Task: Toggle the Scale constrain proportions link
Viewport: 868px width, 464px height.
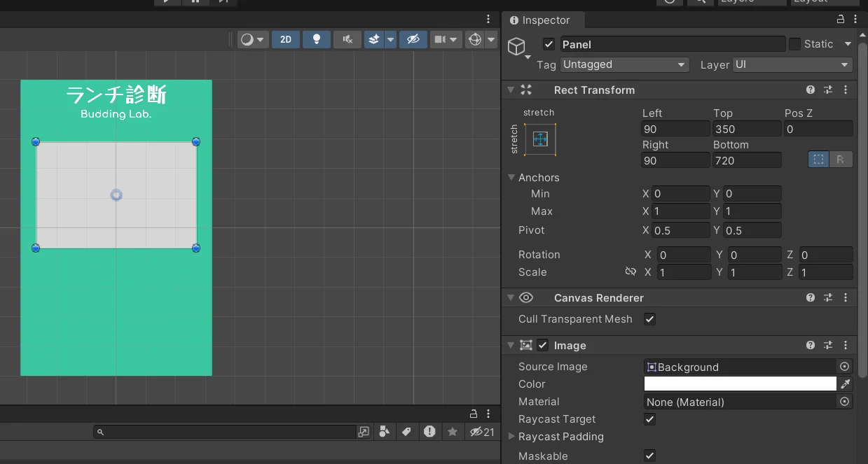Action: (x=631, y=272)
